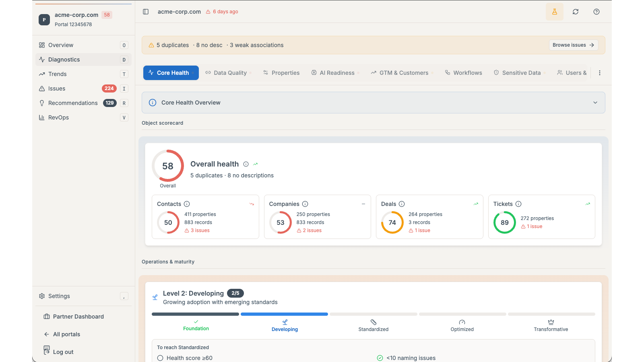644x362 pixels.
Task: Select the AI Readiness tab
Action: pos(335,73)
